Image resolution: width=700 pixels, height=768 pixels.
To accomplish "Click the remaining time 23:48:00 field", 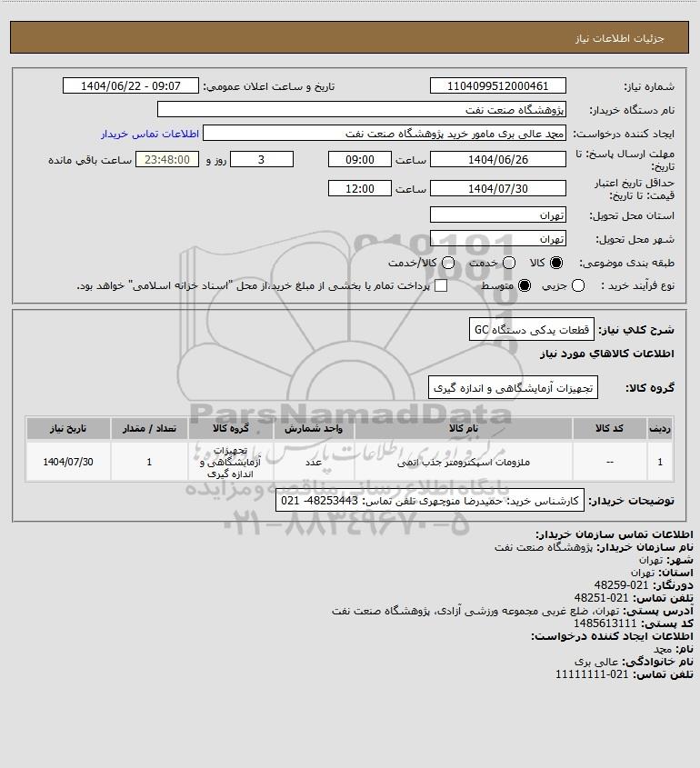I will [x=167, y=159].
